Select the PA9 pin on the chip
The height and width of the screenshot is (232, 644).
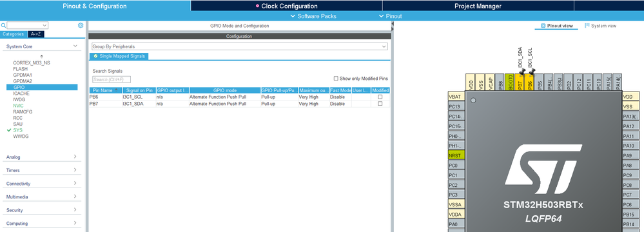click(631, 155)
